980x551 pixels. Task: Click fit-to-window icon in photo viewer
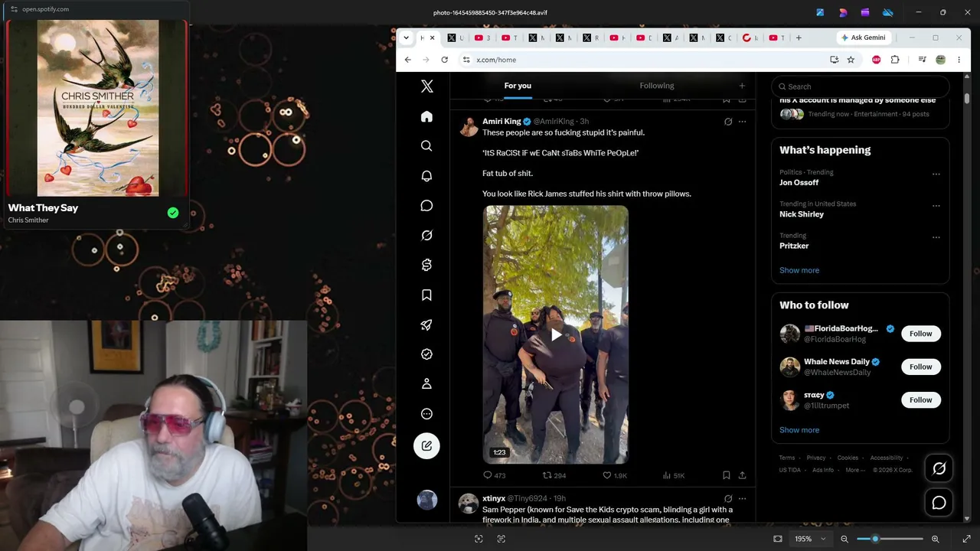778,539
